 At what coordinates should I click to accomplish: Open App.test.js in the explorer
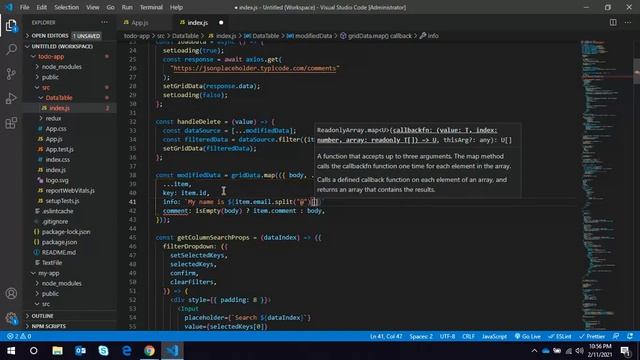pos(60,149)
